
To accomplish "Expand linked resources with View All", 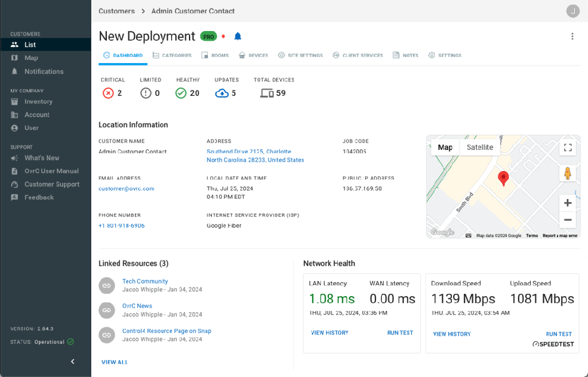I will (x=115, y=362).
